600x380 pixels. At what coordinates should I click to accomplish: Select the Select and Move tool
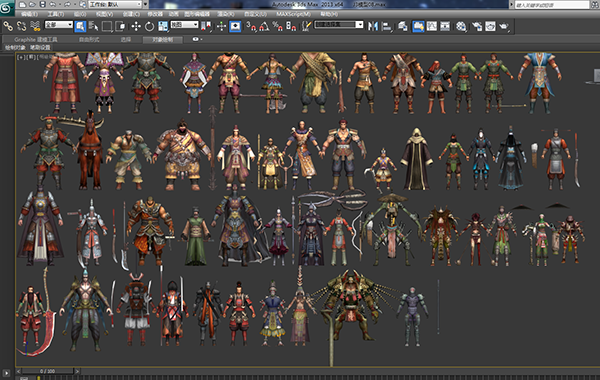(x=136, y=26)
